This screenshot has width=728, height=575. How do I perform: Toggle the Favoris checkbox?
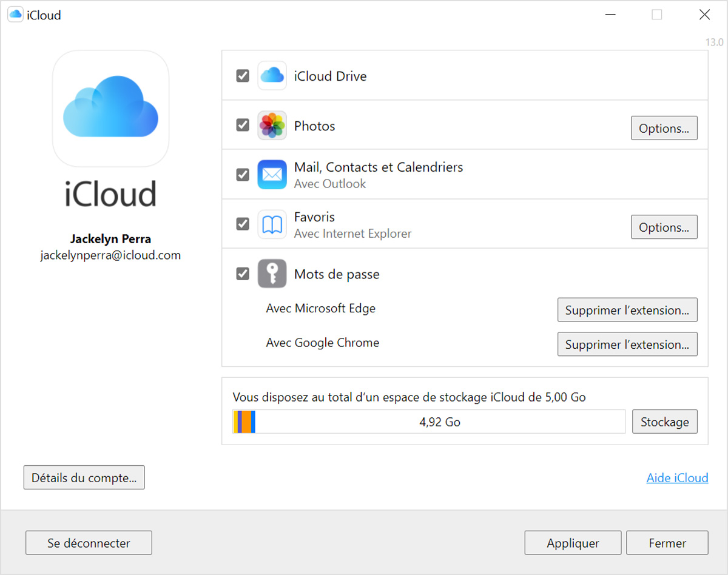[243, 224]
